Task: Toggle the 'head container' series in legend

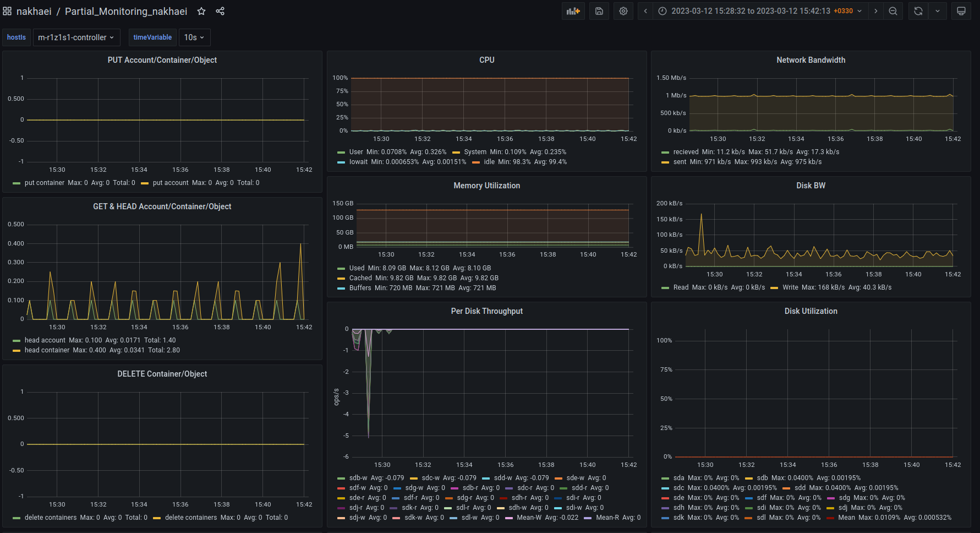Action: click(47, 350)
